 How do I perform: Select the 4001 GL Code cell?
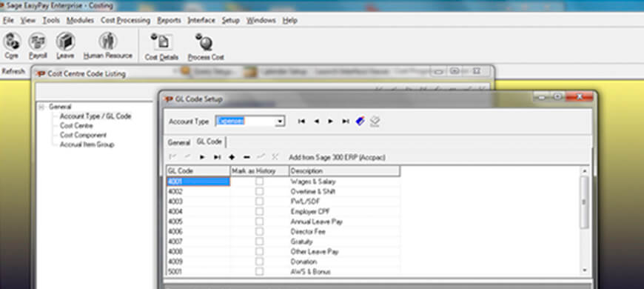[198, 182]
